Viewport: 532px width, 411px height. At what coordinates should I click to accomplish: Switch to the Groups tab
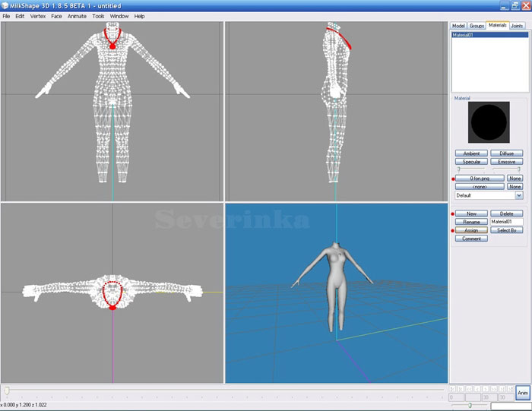[477, 26]
